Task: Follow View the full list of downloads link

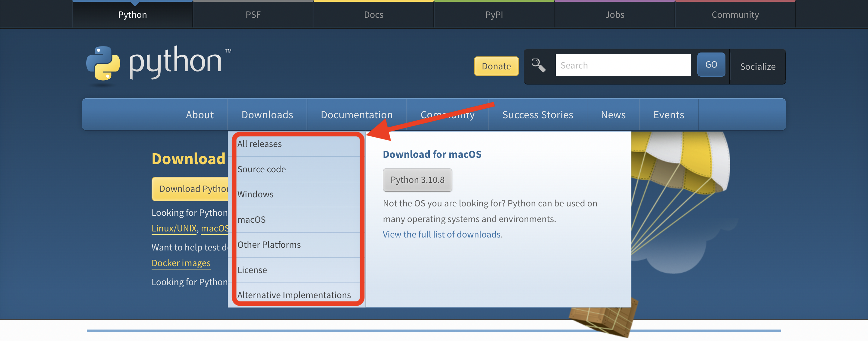Action: click(442, 234)
